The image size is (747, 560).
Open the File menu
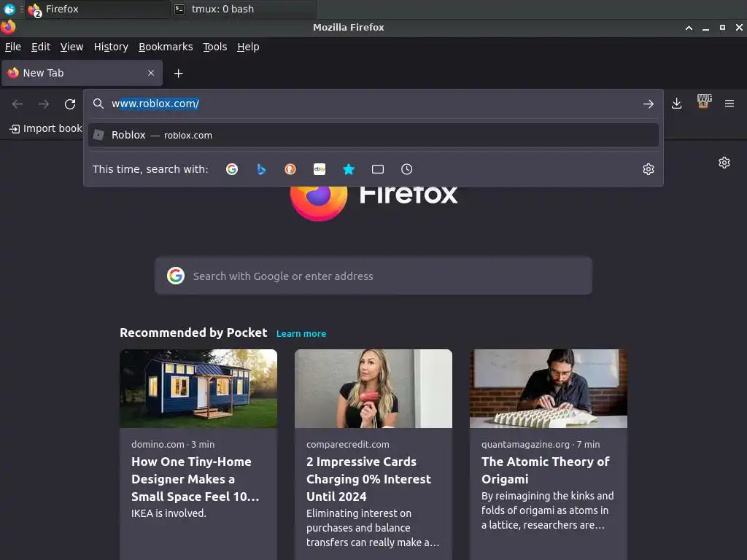pos(13,47)
